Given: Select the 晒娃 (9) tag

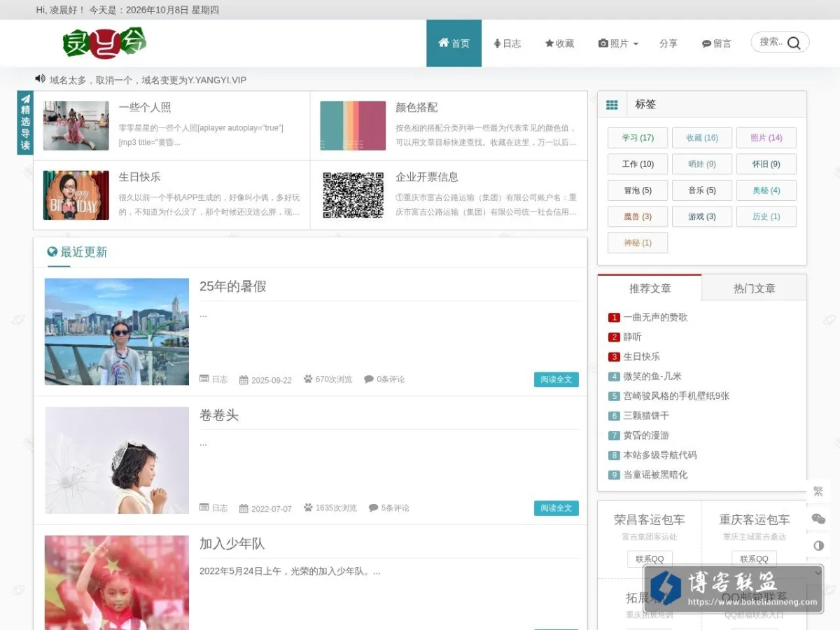Looking at the screenshot, I should click(702, 164).
